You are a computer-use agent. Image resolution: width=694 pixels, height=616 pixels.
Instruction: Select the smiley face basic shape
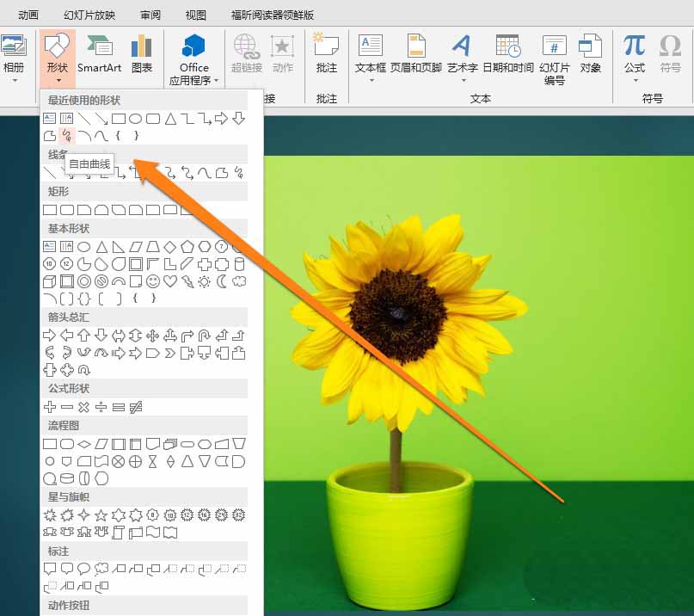(153, 281)
